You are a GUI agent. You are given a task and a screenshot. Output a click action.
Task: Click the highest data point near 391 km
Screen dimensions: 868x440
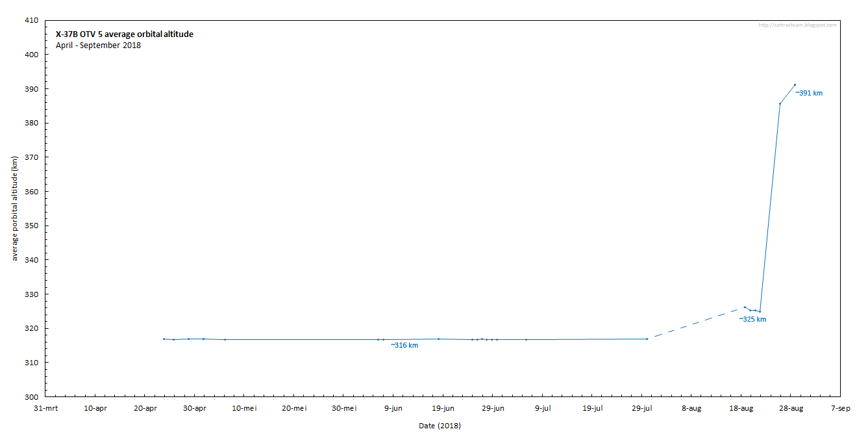pos(794,84)
